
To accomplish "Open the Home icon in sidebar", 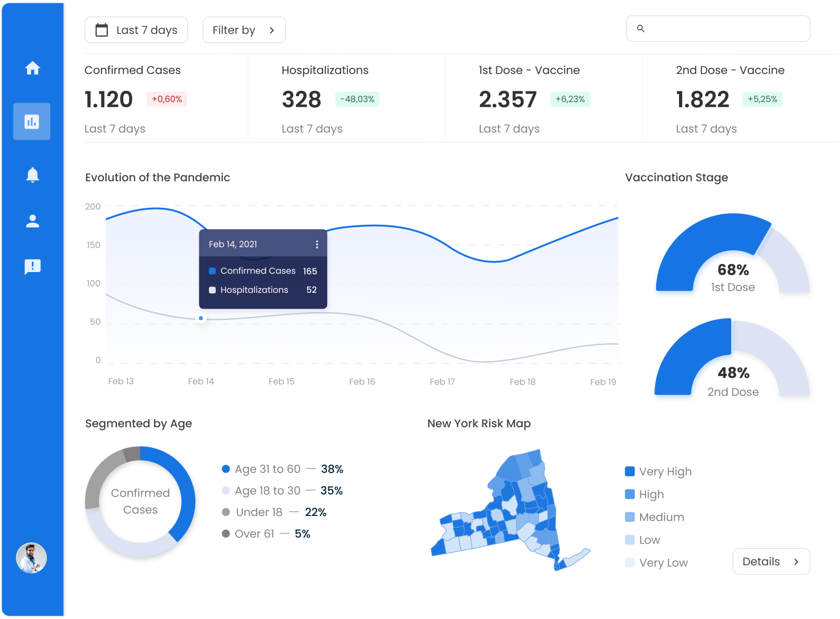I will [32, 68].
